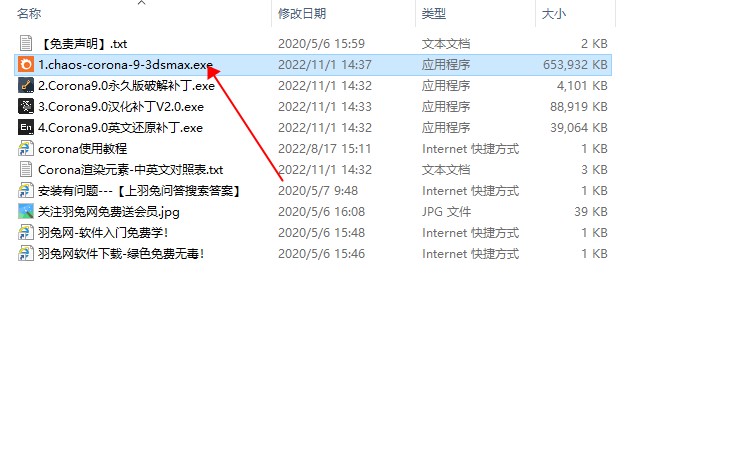Sort by 类型 column header
Image resolution: width=738 pixels, height=476 pixels.
pyautogui.click(x=433, y=14)
